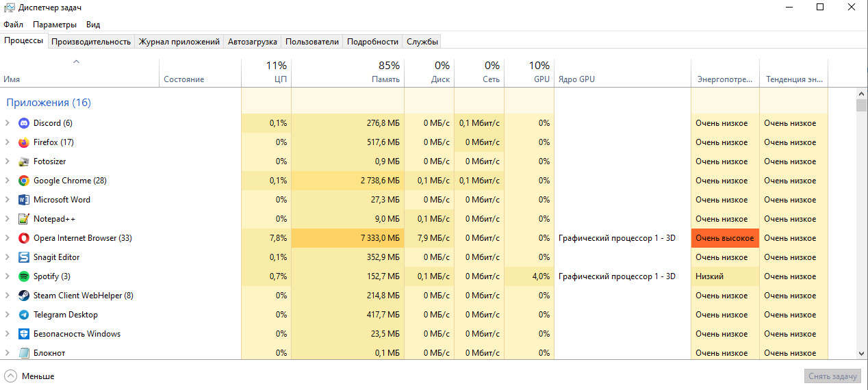
Task: Open the Параметры menu
Action: pyautogui.click(x=55, y=25)
